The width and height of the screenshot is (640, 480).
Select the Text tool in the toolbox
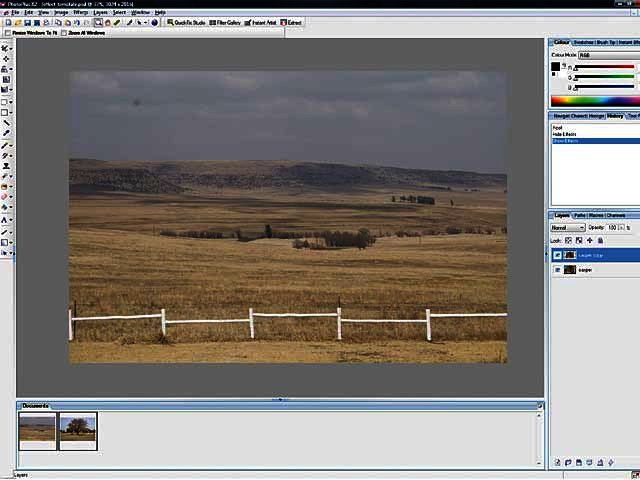[5, 220]
